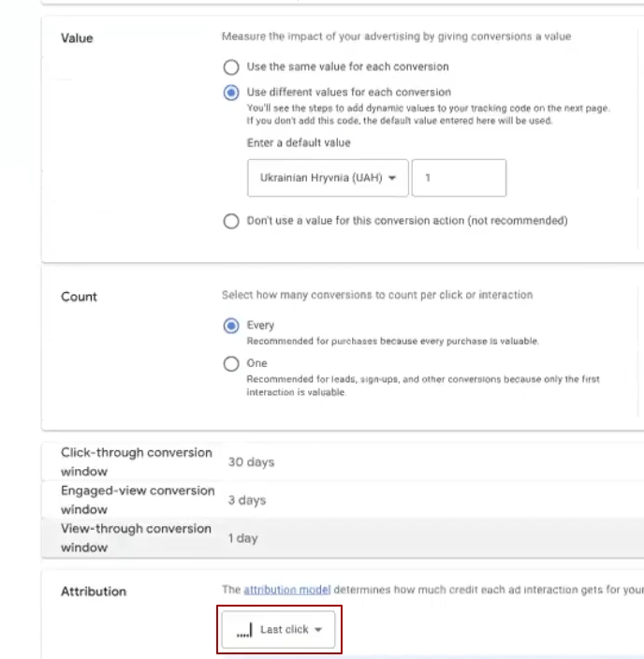
Task: Open the Ukrainian Hryvnia (UAH) currency dropdown
Action: (328, 178)
